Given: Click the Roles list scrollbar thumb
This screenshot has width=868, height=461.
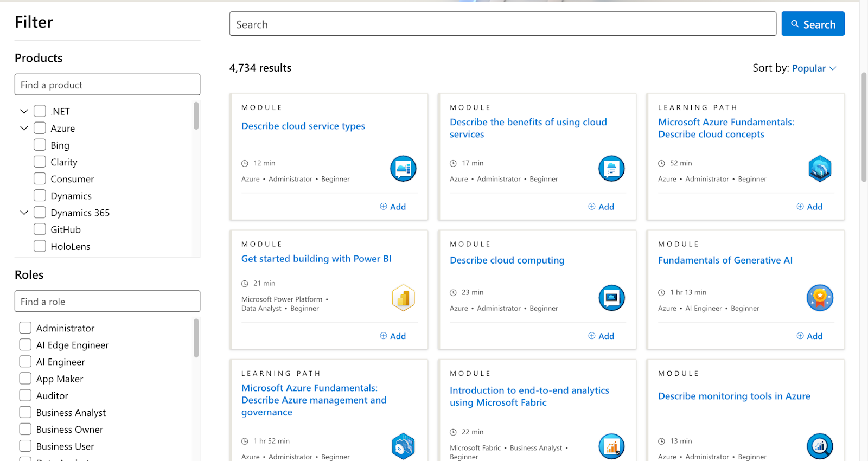Looking at the screenshot, I should 196,338.
